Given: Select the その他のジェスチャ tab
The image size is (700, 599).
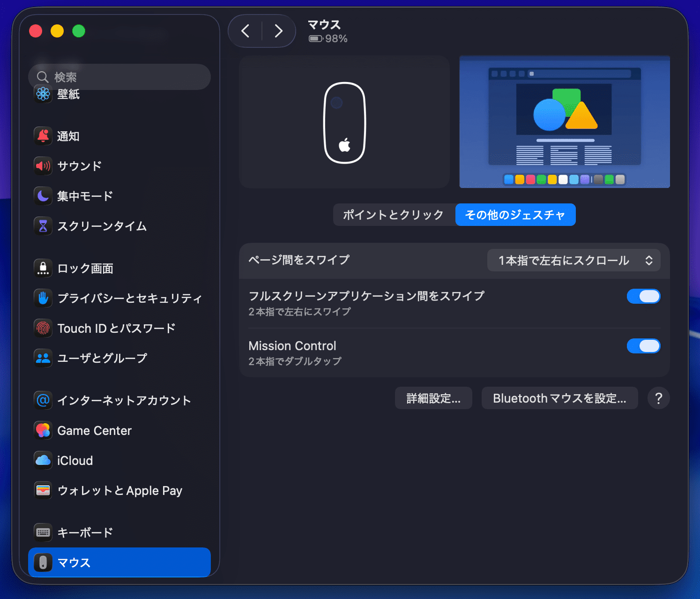Looking at the screenshot, I should [515, 215].
